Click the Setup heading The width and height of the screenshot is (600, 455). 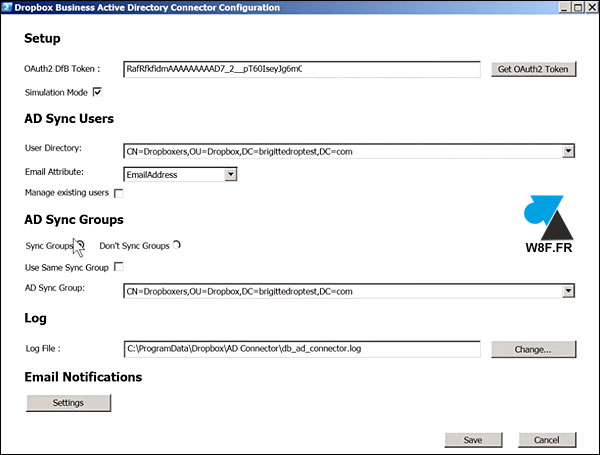(42, 38)
